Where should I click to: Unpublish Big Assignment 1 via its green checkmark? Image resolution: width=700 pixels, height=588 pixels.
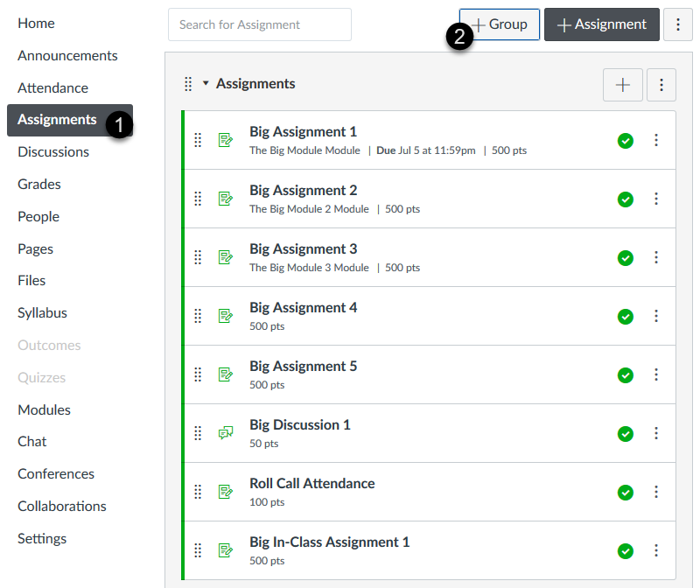[x=625, y=140]
